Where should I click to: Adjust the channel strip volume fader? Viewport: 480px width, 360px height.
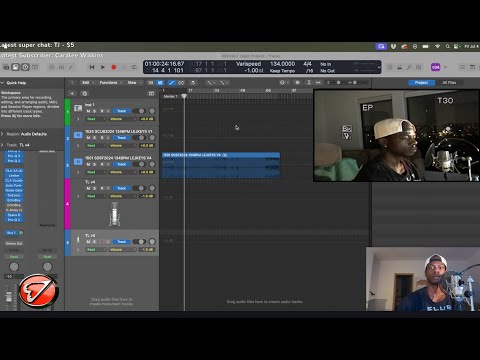click(9, 295)
